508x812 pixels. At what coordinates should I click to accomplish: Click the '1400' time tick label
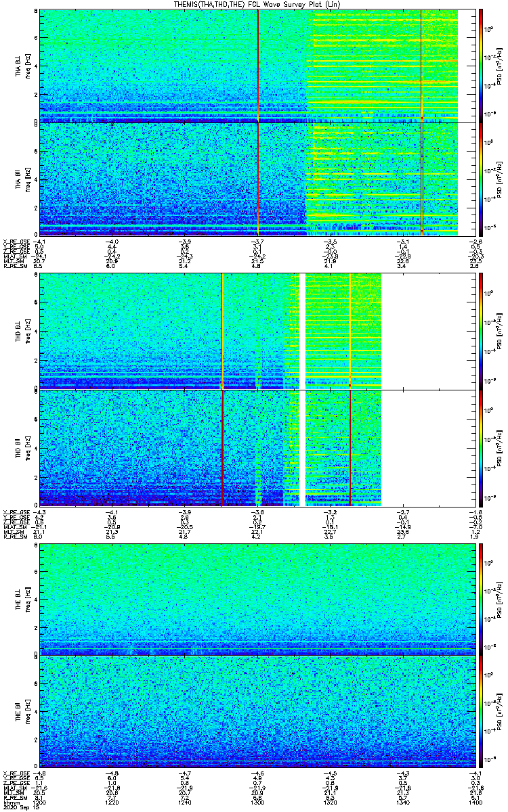[475, 802]
